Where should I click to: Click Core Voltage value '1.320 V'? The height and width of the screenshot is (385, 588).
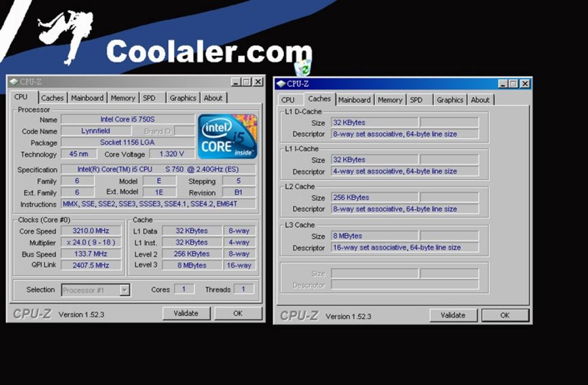(172, 154)
